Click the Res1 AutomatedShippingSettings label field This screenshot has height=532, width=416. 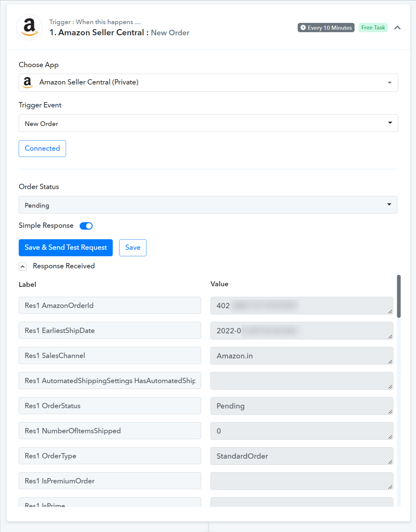(110, 381)
